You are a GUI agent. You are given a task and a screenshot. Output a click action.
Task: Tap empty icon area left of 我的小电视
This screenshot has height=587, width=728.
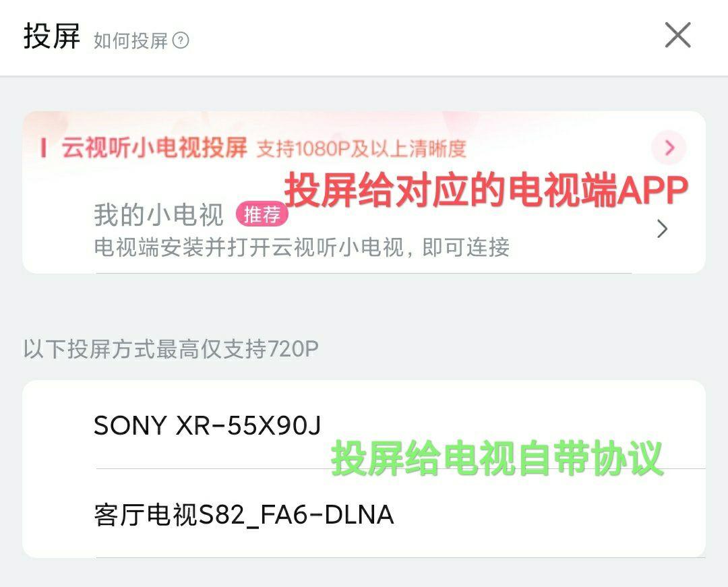click(58, 229)
